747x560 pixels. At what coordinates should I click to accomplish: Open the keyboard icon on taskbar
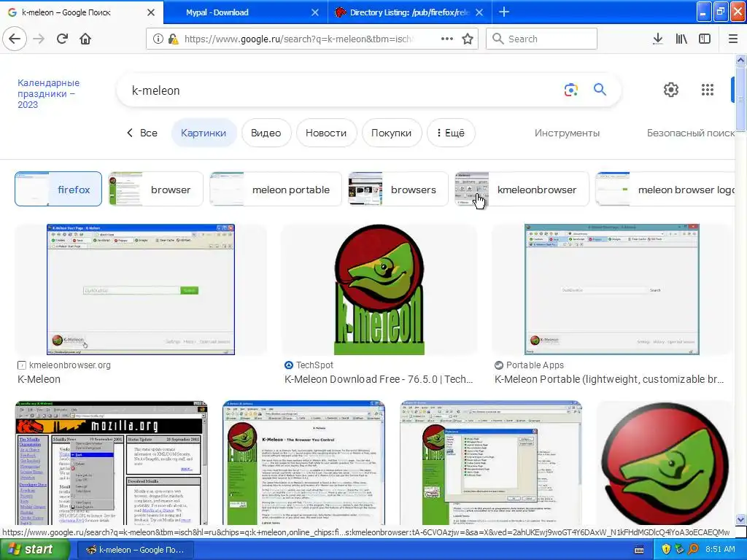pyautogui.click(x=639, y=550)
